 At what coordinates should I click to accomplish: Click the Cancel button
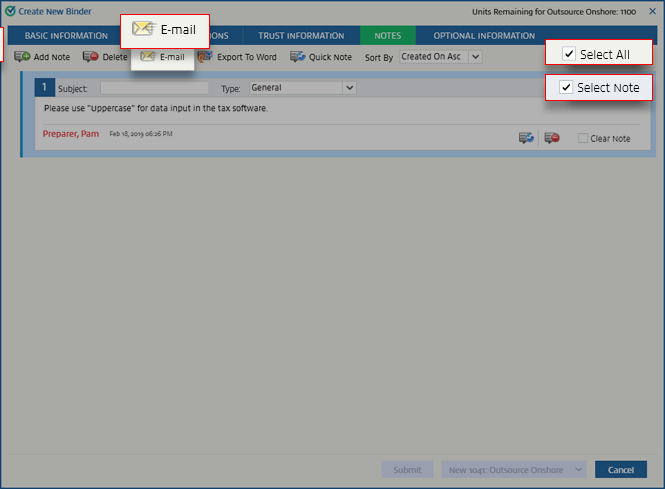(621, 469)
